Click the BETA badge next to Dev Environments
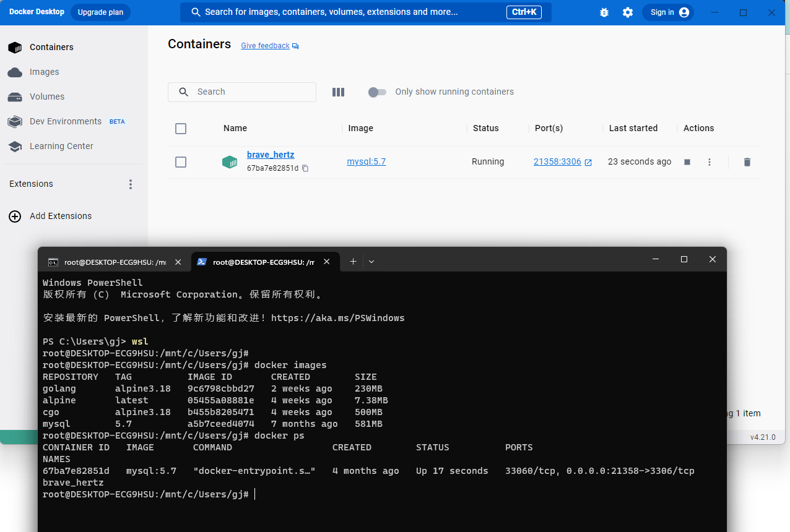This screenshot has width=790, height=532. (x=117, y=122)
